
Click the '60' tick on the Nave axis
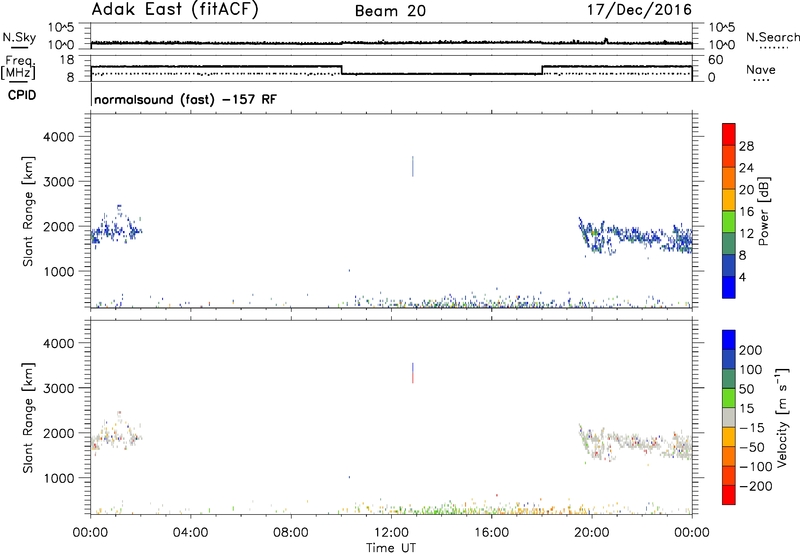(x=716, y=60)
